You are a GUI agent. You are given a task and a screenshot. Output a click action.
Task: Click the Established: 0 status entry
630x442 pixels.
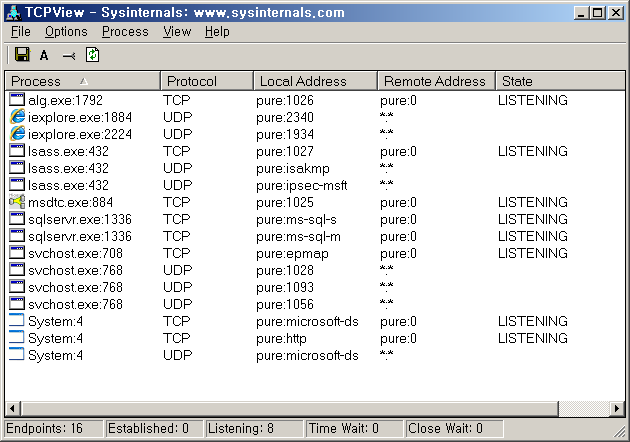(x=154, y=428)
